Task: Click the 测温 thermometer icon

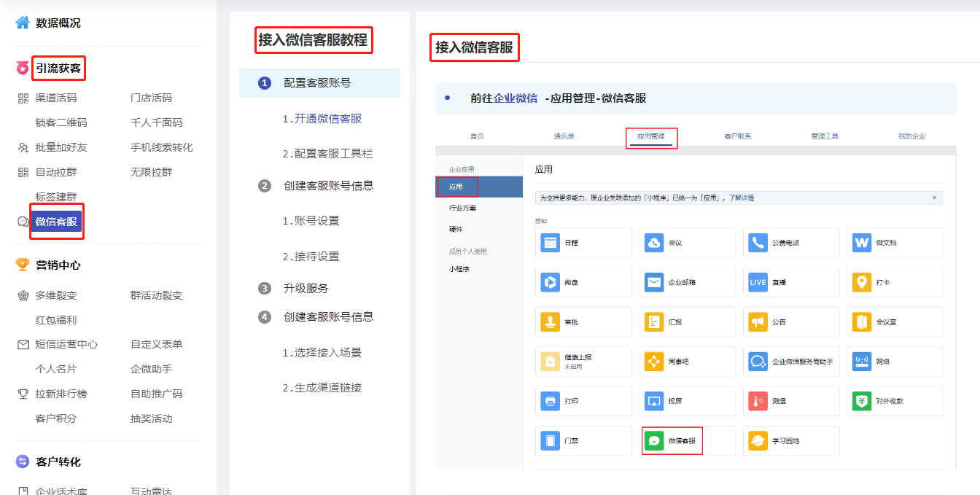Action: click(x=758, y=401)
